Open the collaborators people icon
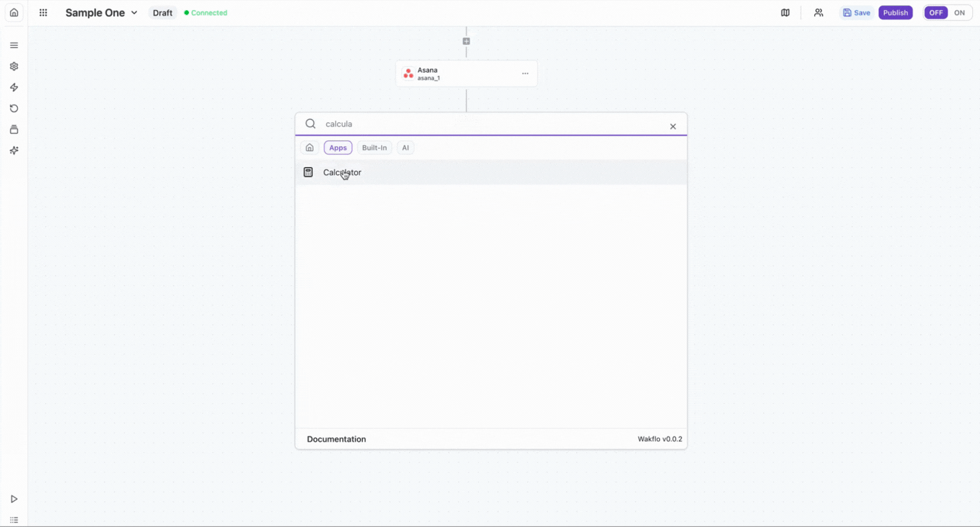980x527 pixels. click(x=818, y=13)
